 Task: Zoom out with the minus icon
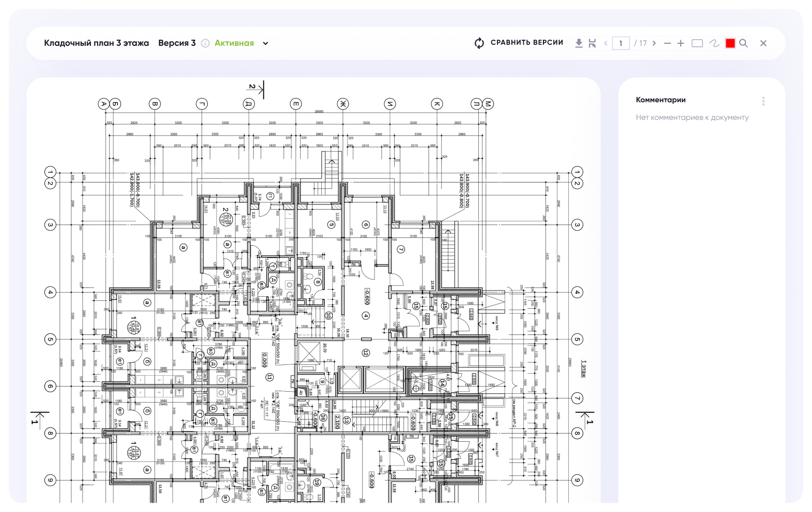[x=667, y=43]
